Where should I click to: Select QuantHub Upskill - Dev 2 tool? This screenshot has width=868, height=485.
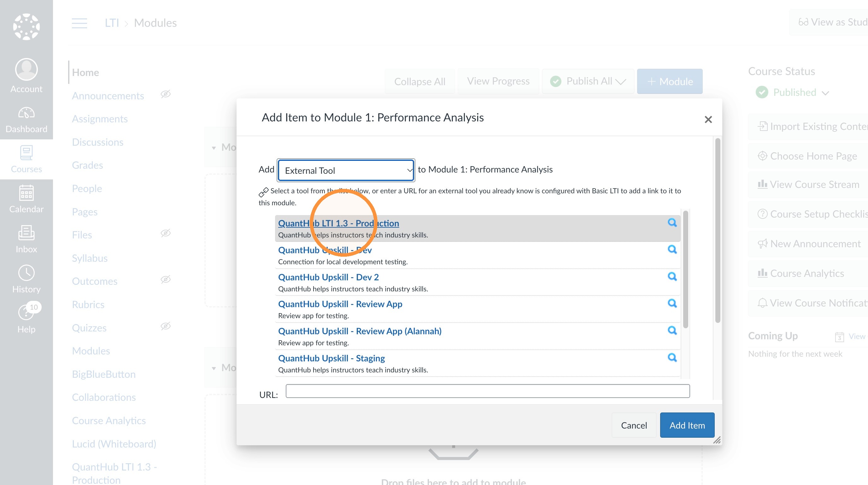point(328,277)
